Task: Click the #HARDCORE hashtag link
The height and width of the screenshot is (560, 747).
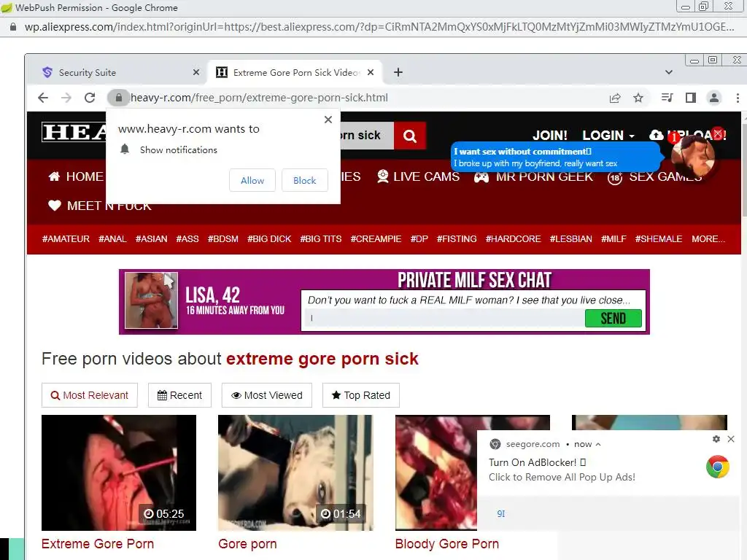Action: pyautogui.click(x=513, y=239)
